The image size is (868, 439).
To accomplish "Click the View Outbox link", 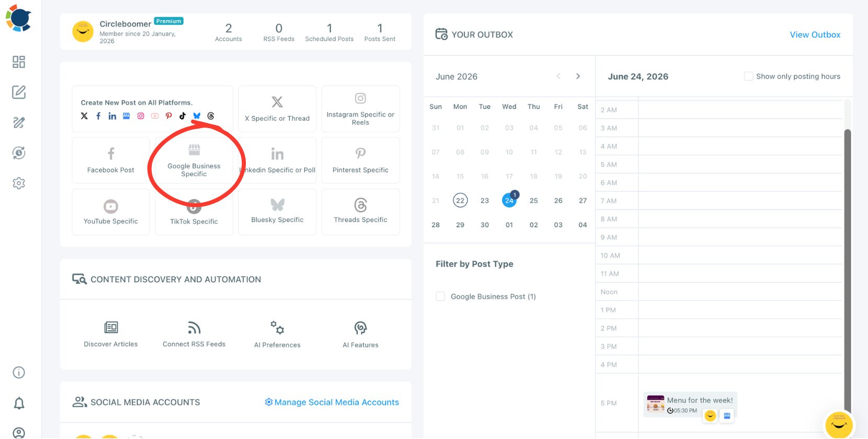I will point(815,34).
